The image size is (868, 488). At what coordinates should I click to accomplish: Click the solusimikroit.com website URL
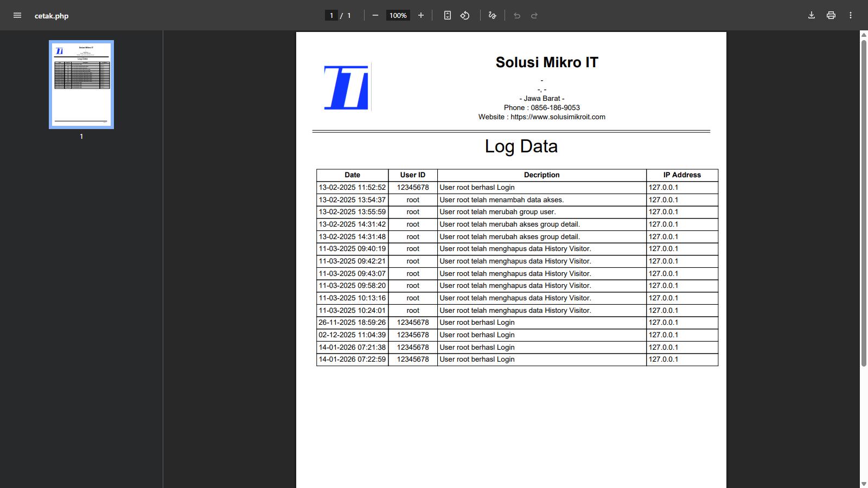(558, 117)
